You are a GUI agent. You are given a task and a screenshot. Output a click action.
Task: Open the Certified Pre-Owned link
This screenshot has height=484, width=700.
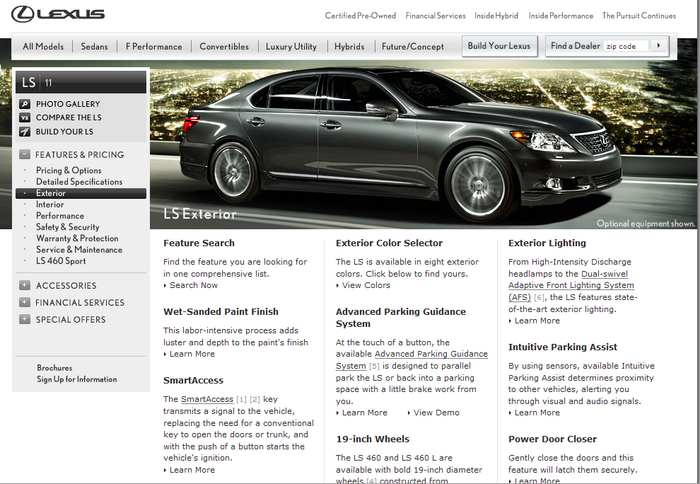click(360, 16)
